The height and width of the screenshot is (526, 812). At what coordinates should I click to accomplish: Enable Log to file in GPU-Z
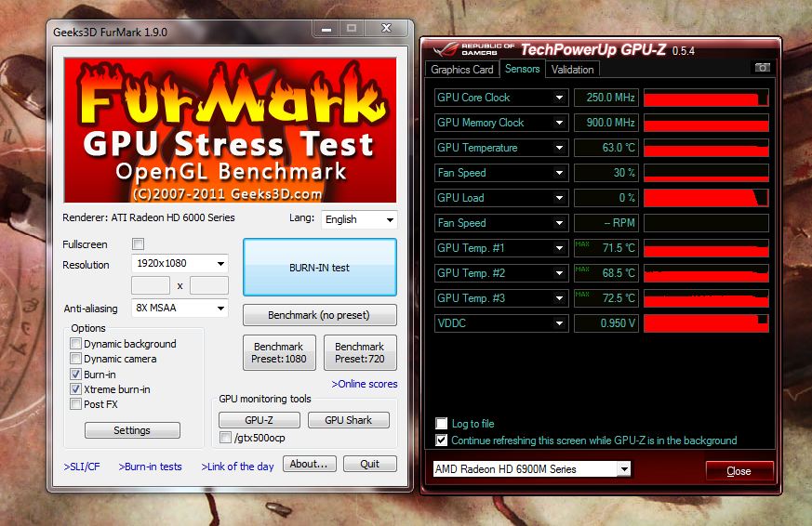[441, 424]
